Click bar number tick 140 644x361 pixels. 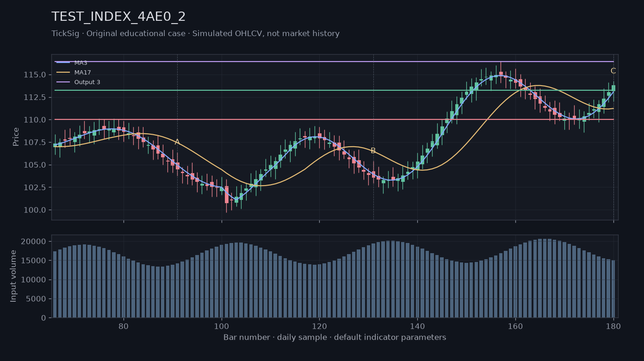point(417,325)
